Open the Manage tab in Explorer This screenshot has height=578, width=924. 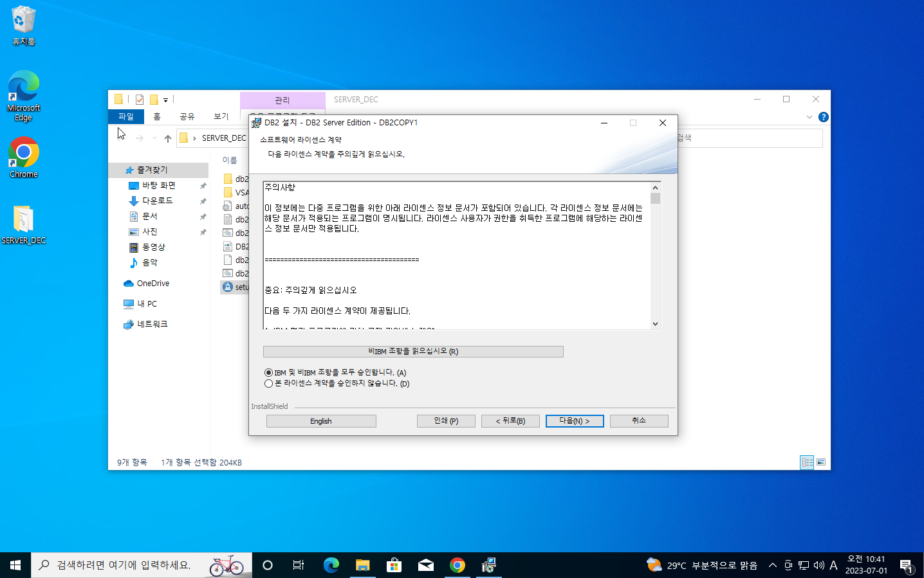(x=282, y=100)
